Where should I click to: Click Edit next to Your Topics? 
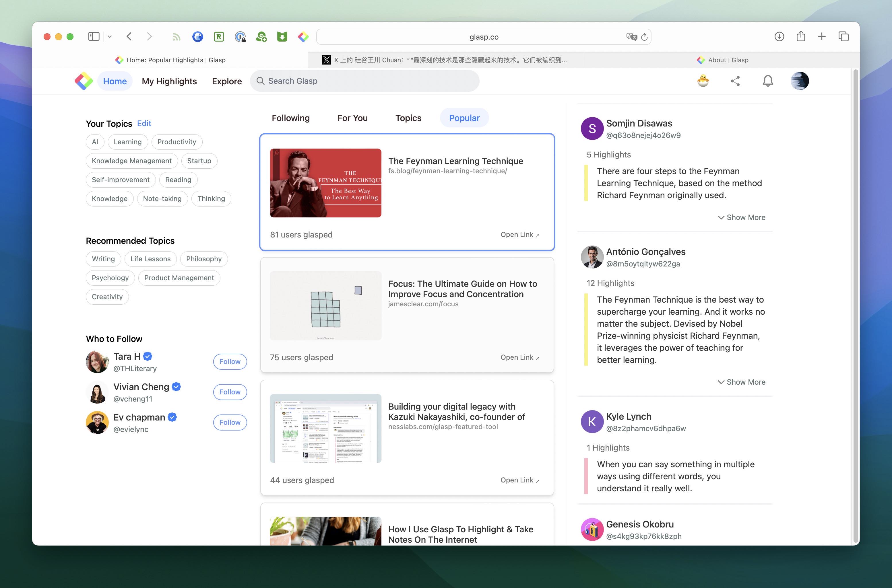pos(144,123)
